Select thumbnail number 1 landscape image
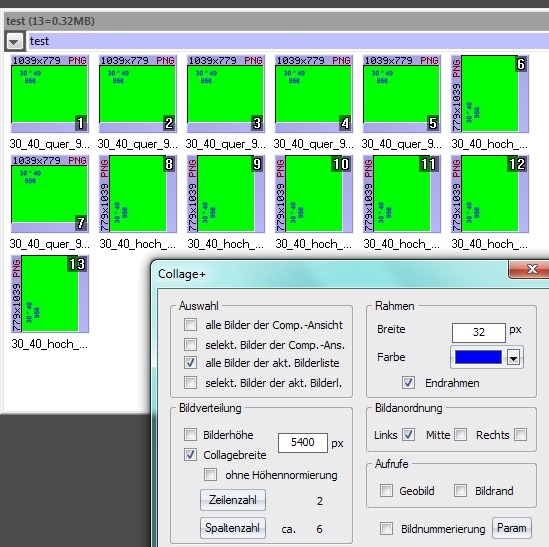The image size is (549, 547). click(50, 94)
